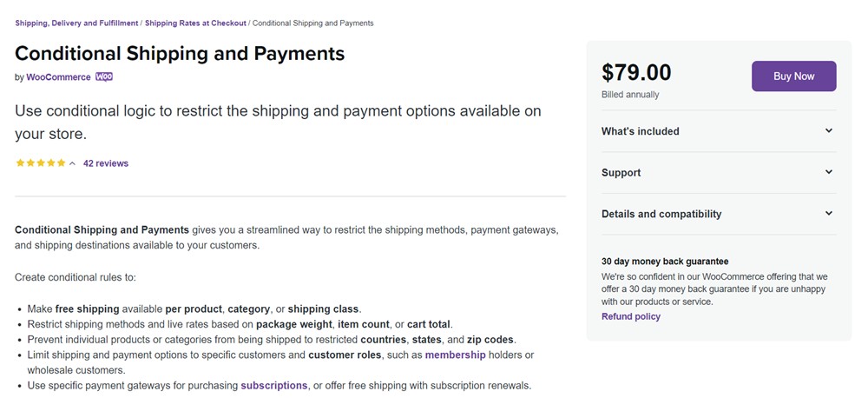Click the 30 day money back guarantee heading
This screenshot has width=868, height=398.
click(x=665, y=261)
